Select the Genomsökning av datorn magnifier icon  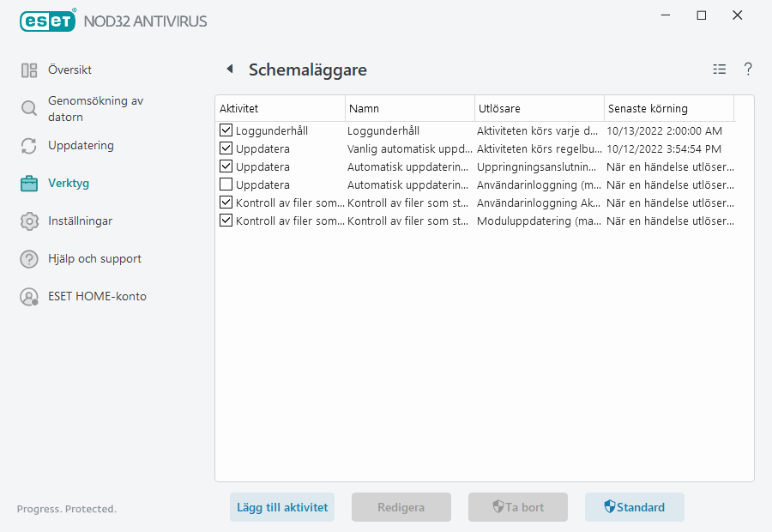point(29,109)
